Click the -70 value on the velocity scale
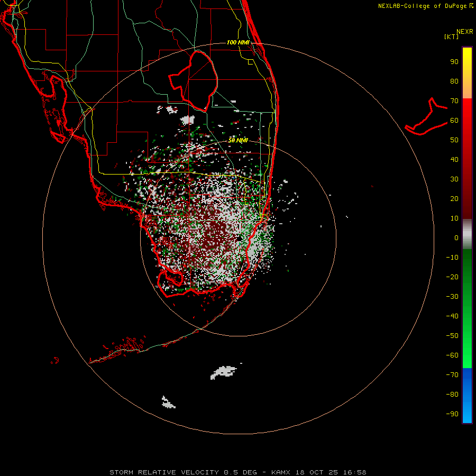Image resolution: width=476 pixels, height=476 pixels. (452, 375)
